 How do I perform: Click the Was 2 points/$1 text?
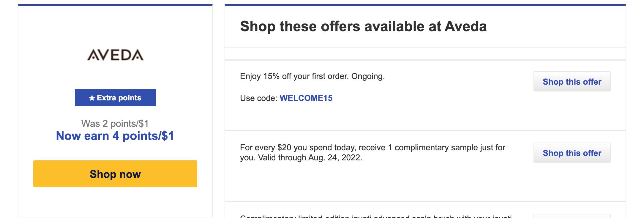point(115,123)
